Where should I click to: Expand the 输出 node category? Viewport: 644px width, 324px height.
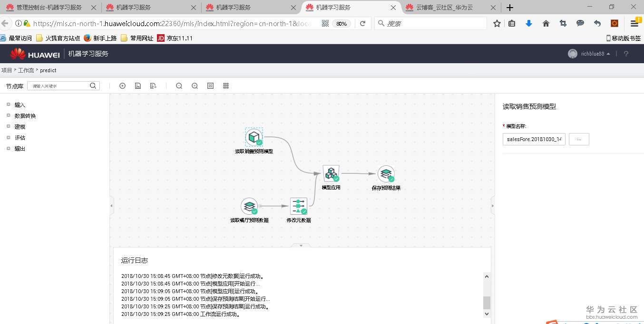coord(8,148)
